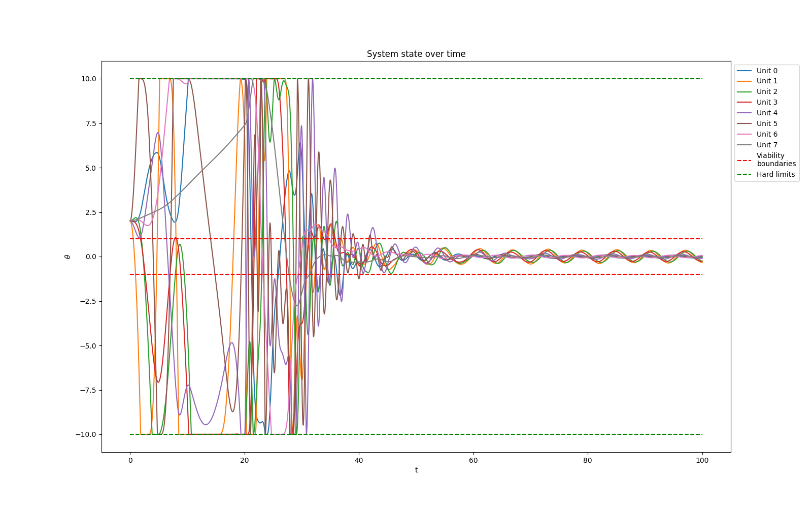This screenshot has height=508, width=812.
Task: Click the x-axis tick label 100
Action: (702, 460)
